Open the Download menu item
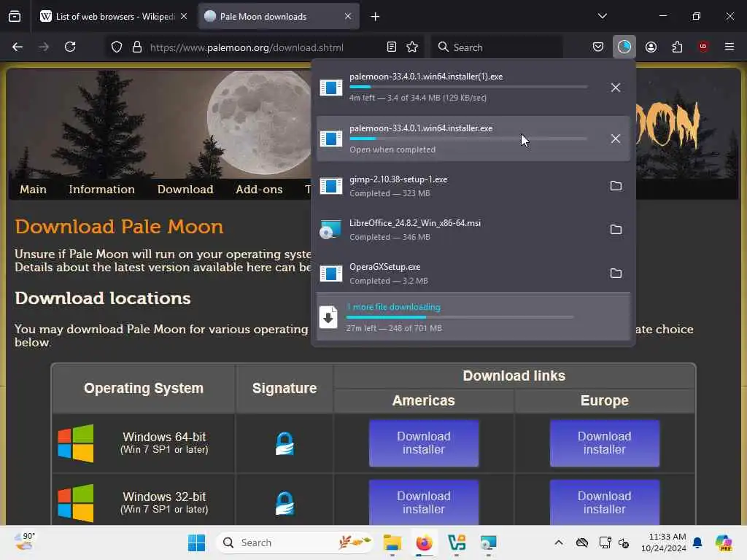Viewport: 747px width, 560px height. 185,190
